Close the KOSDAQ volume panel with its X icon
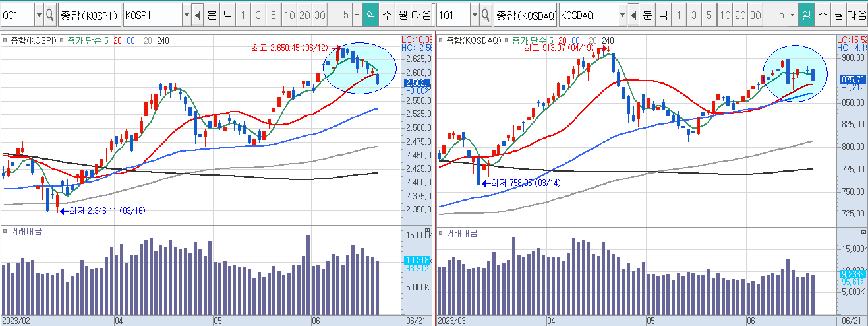The height and width of the screenshot is (326, 868). coord(863,232)
